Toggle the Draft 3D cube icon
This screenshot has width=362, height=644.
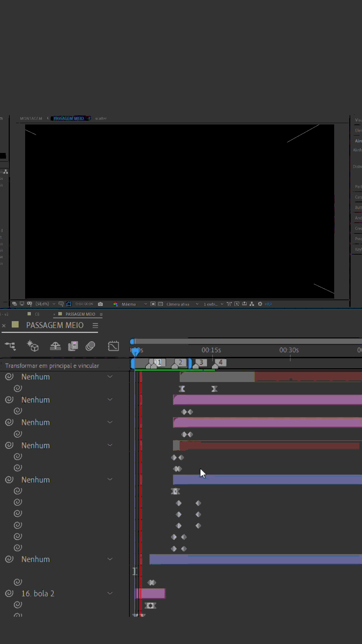click(x=33, y=346)
